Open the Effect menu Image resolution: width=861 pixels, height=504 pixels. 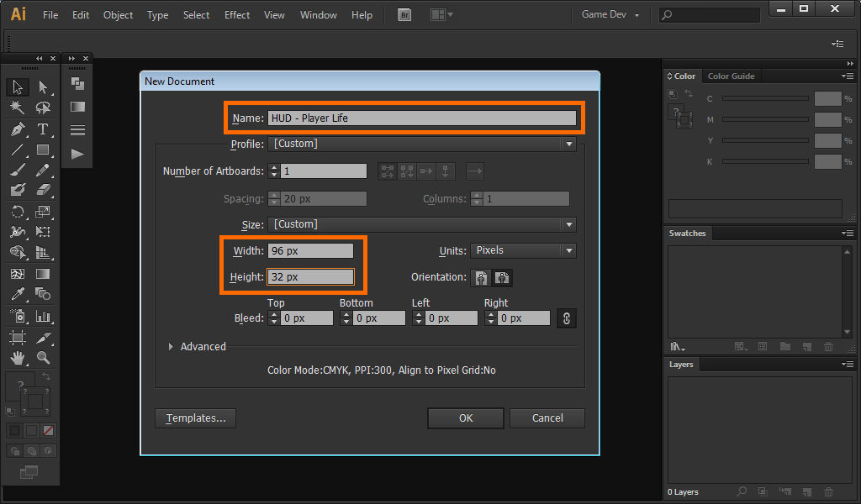237,15
